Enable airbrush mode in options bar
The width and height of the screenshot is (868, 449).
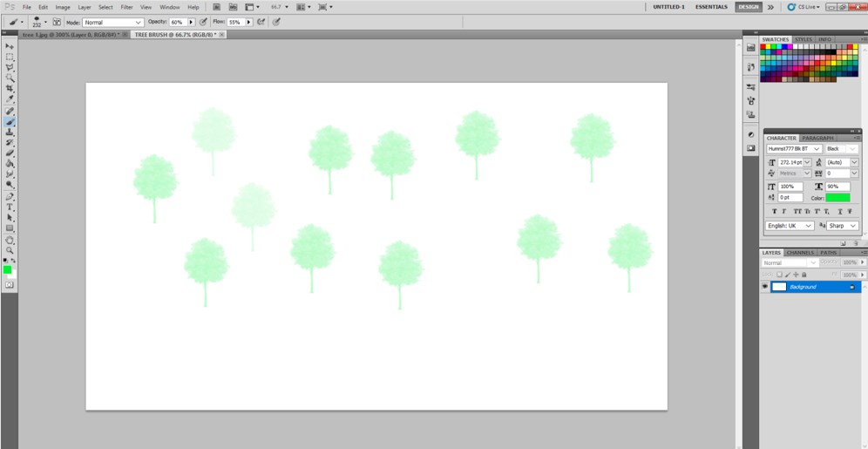point(261,22)
